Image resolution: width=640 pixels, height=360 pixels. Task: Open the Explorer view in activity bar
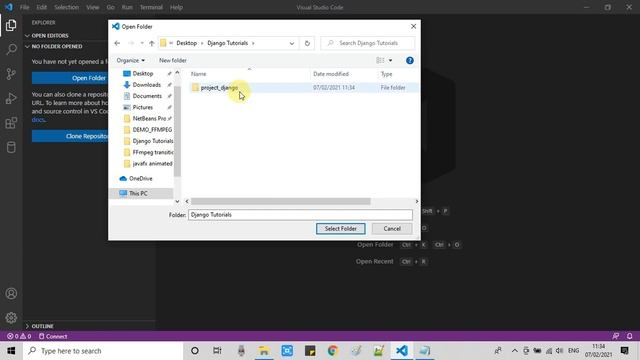(11, 25)
